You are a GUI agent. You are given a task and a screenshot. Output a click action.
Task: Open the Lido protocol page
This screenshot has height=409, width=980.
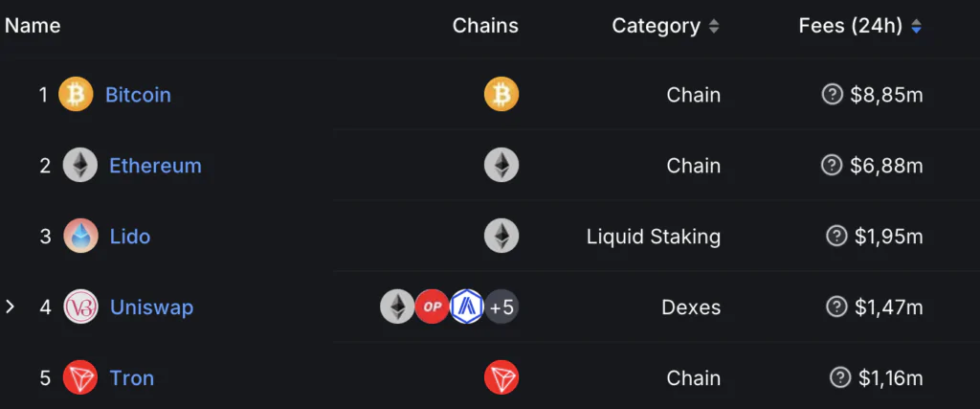tap(130, 237)
